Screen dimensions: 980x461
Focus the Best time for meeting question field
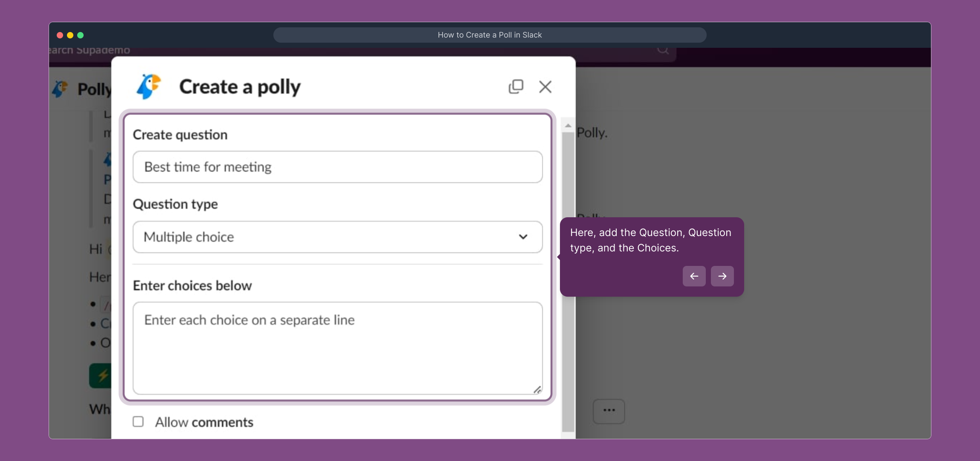pos(336,167)
